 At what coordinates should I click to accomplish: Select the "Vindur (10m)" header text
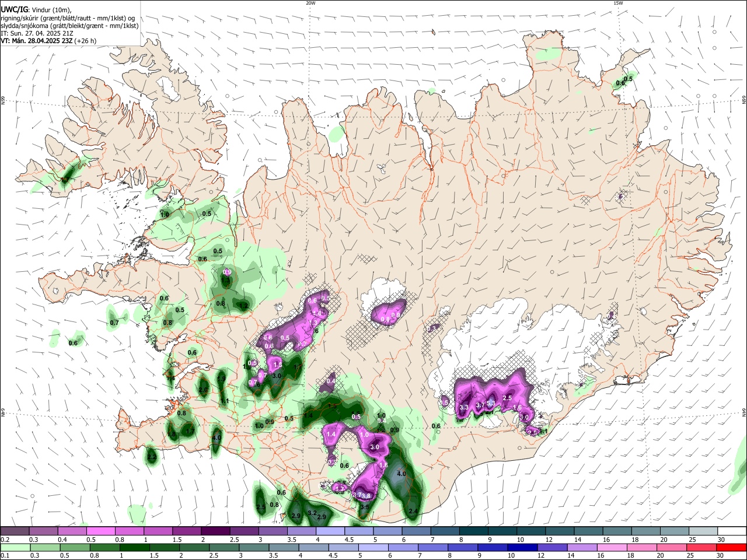click(51, 10)
